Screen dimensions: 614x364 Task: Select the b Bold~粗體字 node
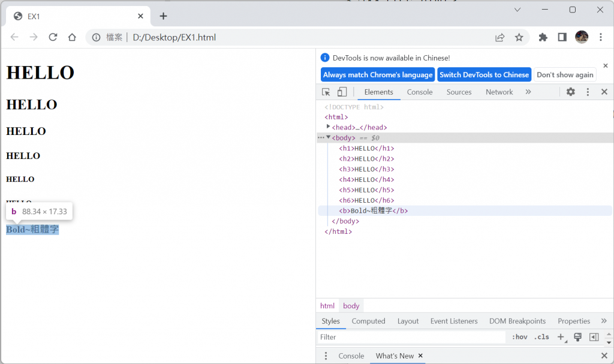pyautogui.click(x=373, y=211)
